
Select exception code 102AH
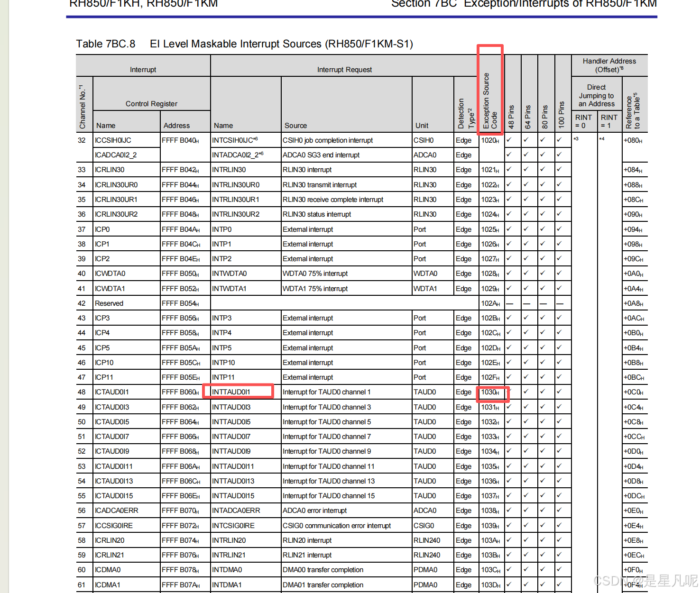(x=490, y=303)
